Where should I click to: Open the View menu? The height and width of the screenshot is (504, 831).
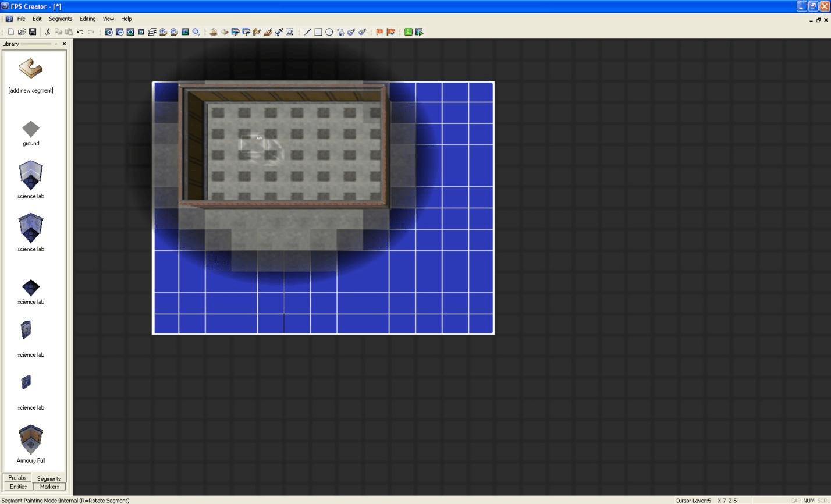point(108,19)
